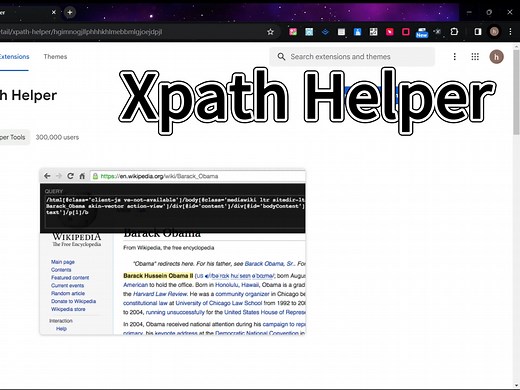Viewport: 520px width, 390px height.
Task: Open the Web Store account avatar
Action: tap(496, 57)
